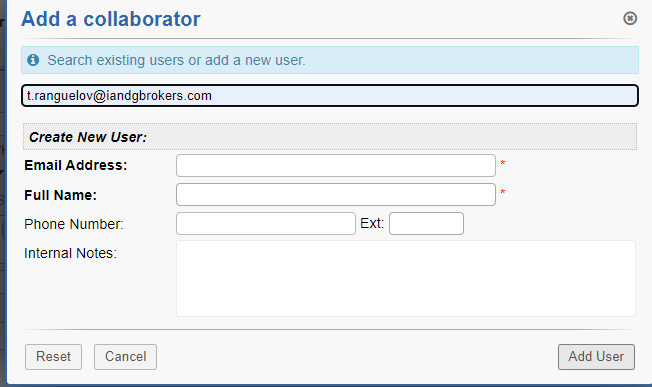Click the Internal Notes label
This screenshot has height=387, width=652.
click(x=70, y=253)
